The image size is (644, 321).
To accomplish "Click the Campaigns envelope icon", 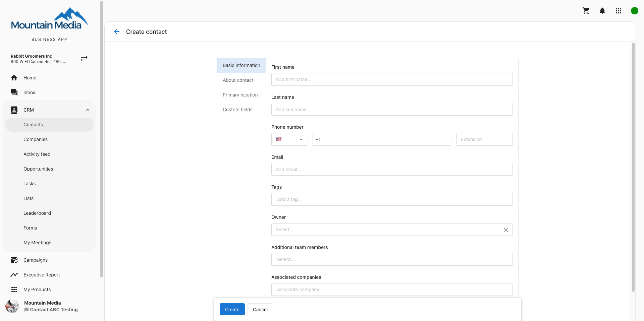I will (14, 260).
